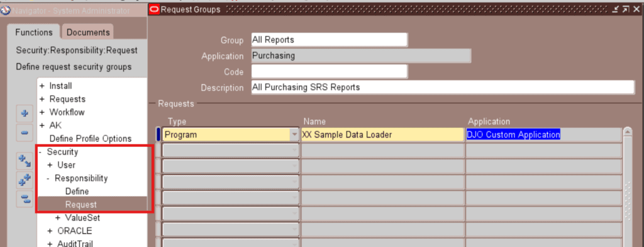The image size is (644, 247).
Task: Expand the ValueSet tree node
Action: pos(58,218)
